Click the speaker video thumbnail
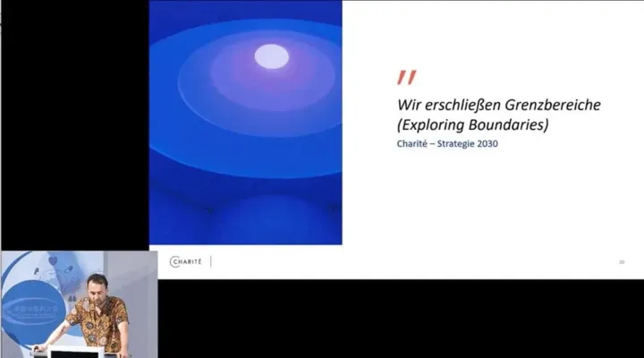This screenshot has width=644, height=358. [x=80, y=304]
